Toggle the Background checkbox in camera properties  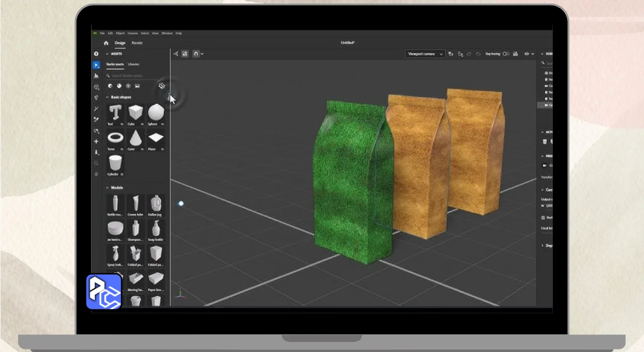pyautogui.click(x=543, y=218)
